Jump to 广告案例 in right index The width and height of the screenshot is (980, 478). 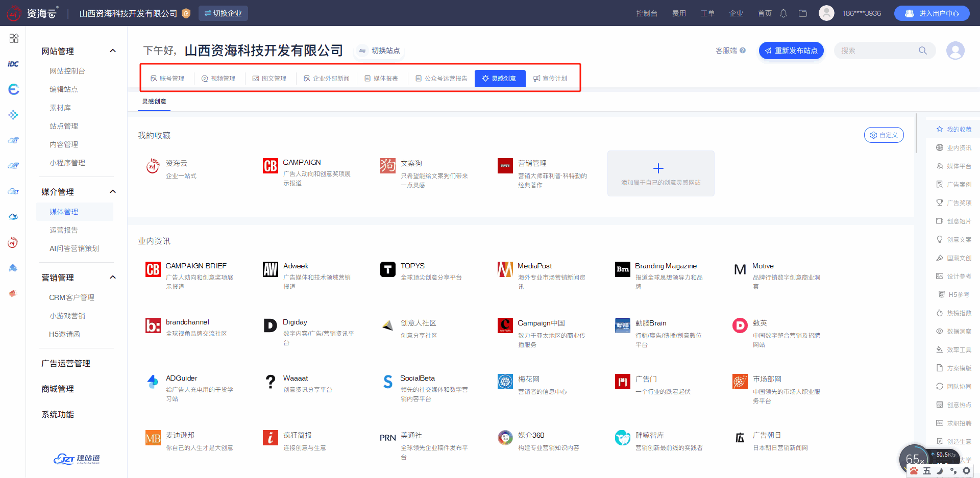click(x=953, y=185)
